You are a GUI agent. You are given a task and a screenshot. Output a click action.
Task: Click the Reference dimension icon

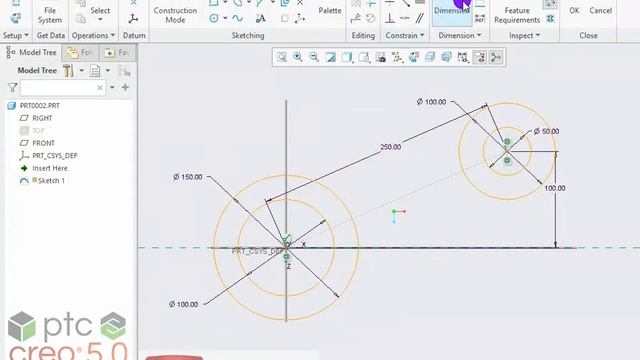point(480,18)
